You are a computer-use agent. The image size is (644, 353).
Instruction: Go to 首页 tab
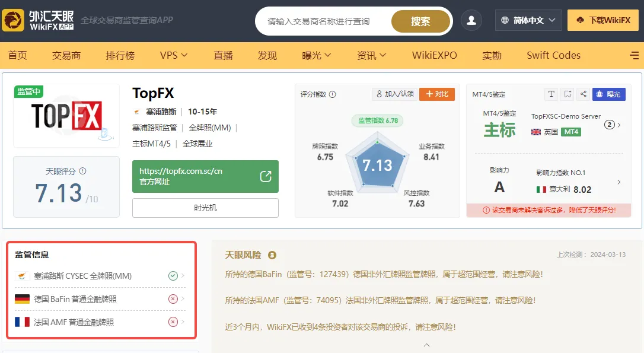pyautogui.click(x=17, y=55)
